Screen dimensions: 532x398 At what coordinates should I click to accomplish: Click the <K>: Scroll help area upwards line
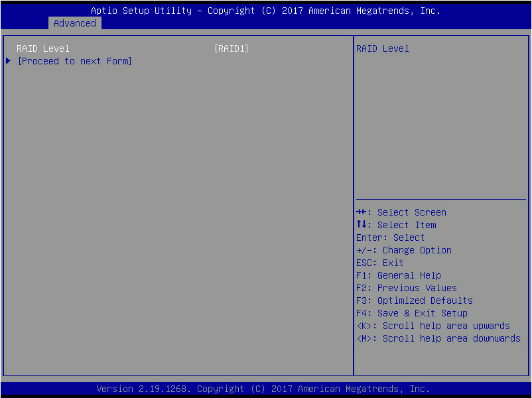coord(433,326)
